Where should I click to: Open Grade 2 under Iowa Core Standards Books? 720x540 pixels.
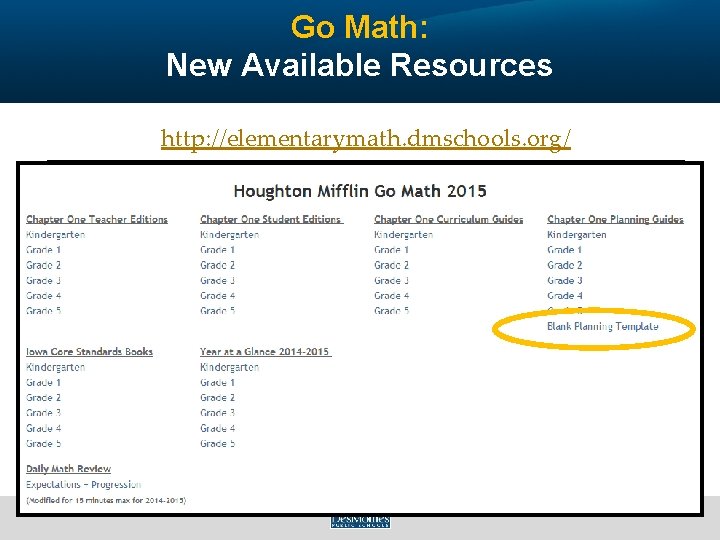44,398
